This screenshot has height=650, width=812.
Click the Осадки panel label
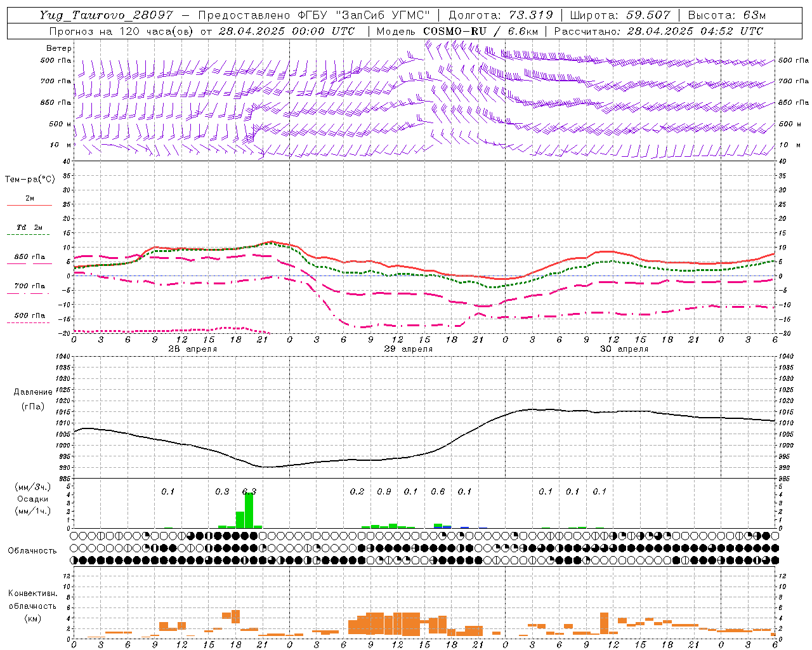(33, 499)
